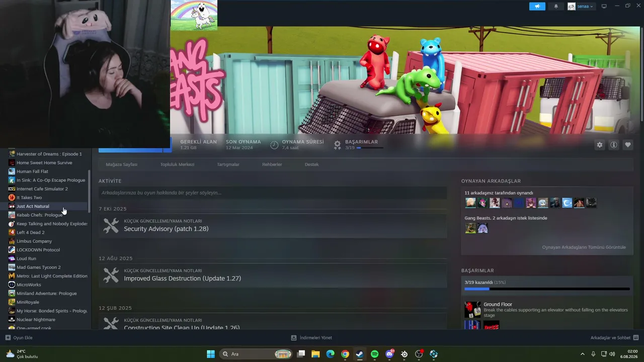Image resolution: width=644 pixels, height=362 pixels.
Task: Go to the Rehberler tab
Action: (272, 164)
